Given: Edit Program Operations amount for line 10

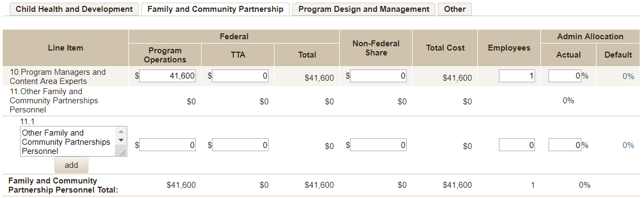Looking at the screenshot, I should click(x=168, y=76).
